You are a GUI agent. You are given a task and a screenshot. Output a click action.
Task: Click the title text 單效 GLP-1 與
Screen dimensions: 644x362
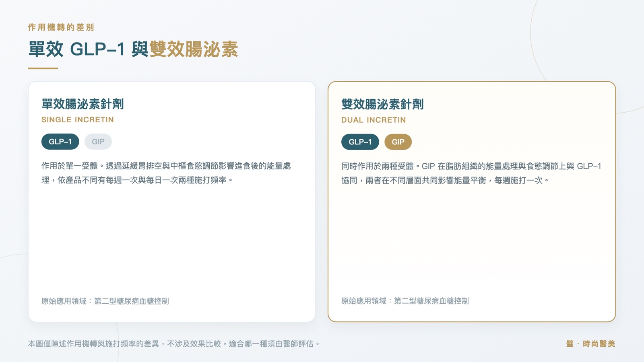(x=89, y=49)
